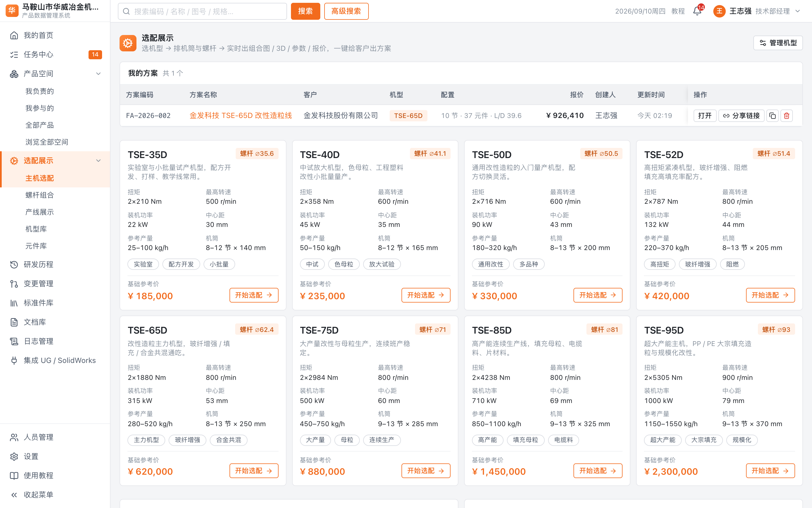Click the orange 搜索 button
Image resolution: width=812 pixels, height=508 pixels.
pos(305,11)
